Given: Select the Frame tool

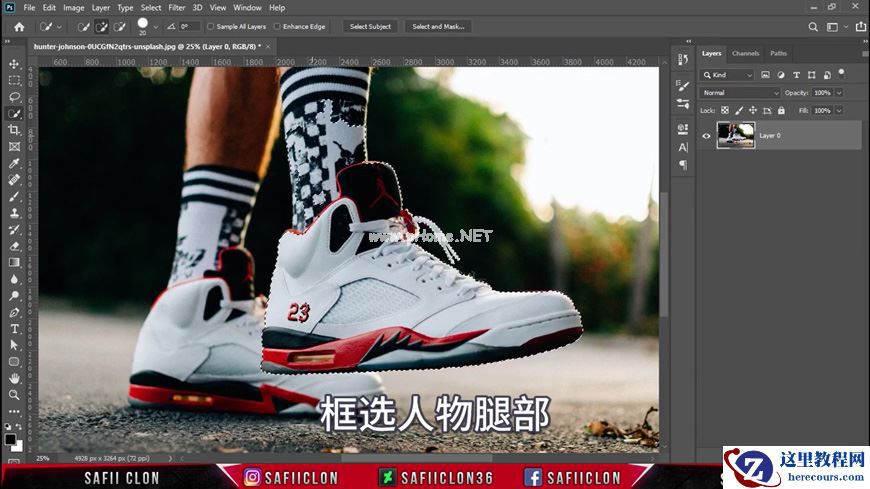Looking at the screenshot, I should click(14, 147).
